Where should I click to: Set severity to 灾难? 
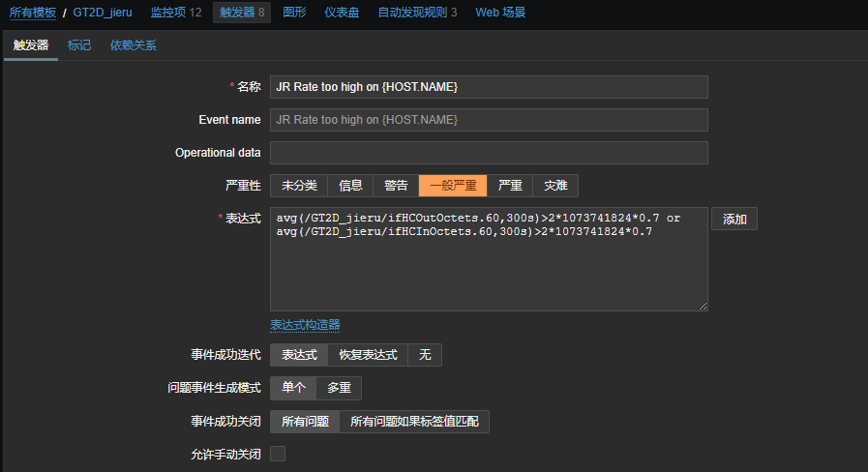[555, 186]
